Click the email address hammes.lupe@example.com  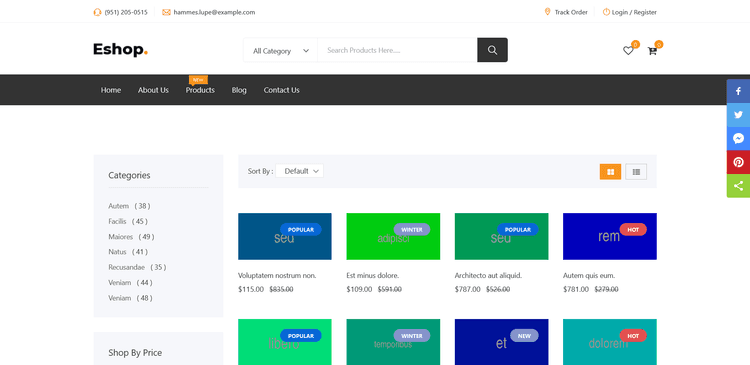tap(214, 12)
